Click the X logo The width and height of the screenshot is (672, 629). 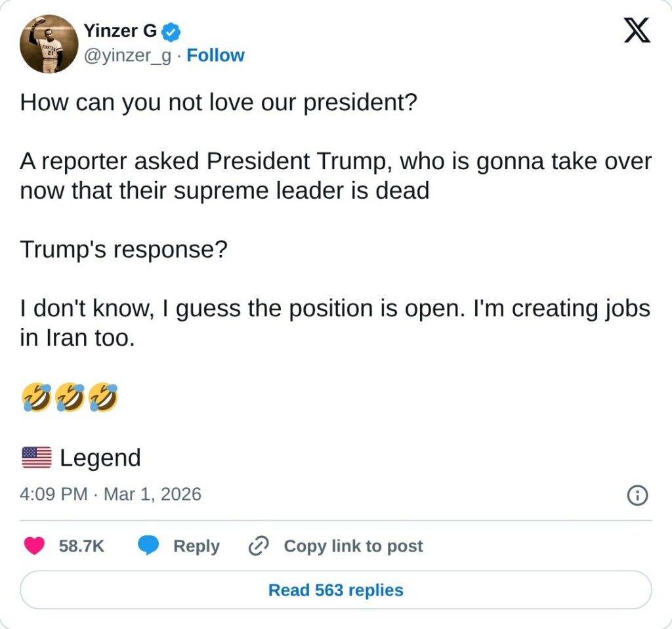[637, 30]
